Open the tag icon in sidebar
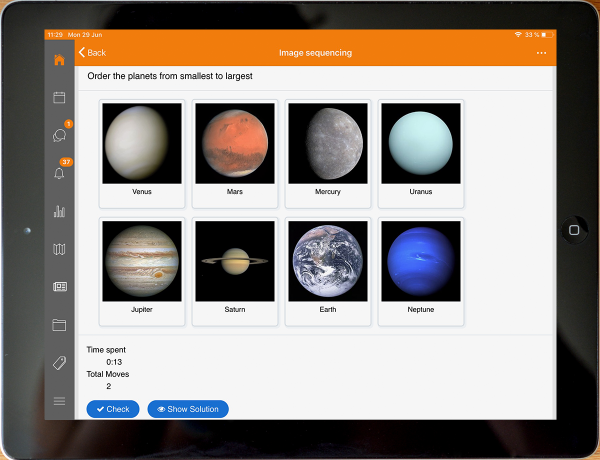The image size is (600, 460). [59, 363]
